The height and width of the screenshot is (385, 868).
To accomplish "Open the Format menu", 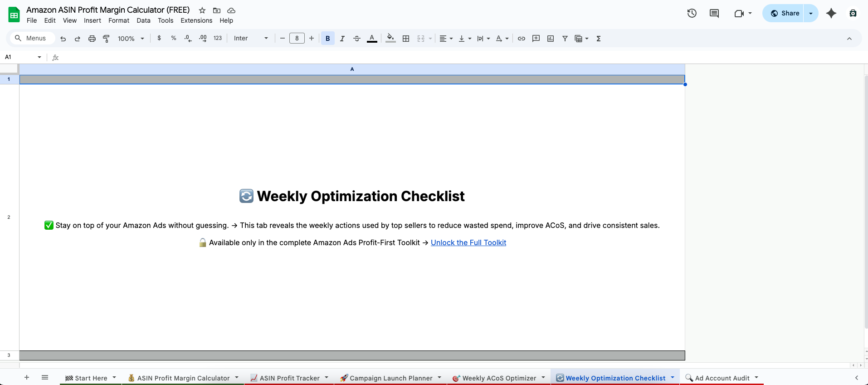I will pyautogui.click(x=119, y=20).
